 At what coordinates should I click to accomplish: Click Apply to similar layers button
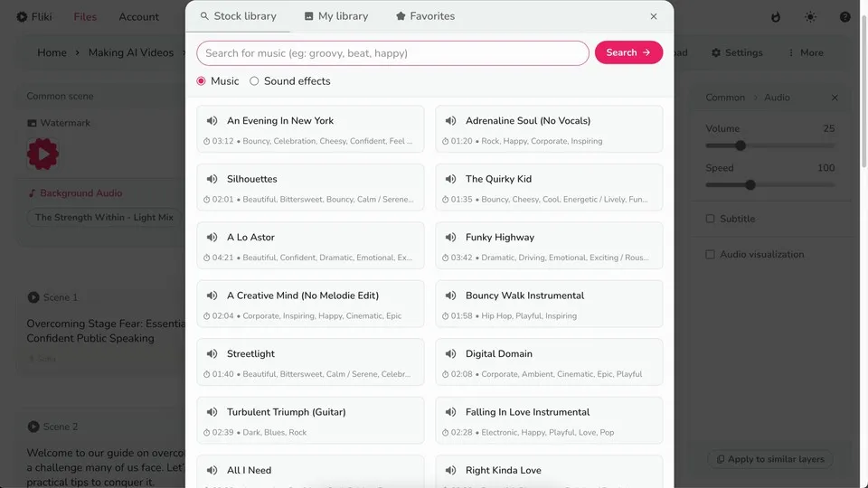click(770, 459)
